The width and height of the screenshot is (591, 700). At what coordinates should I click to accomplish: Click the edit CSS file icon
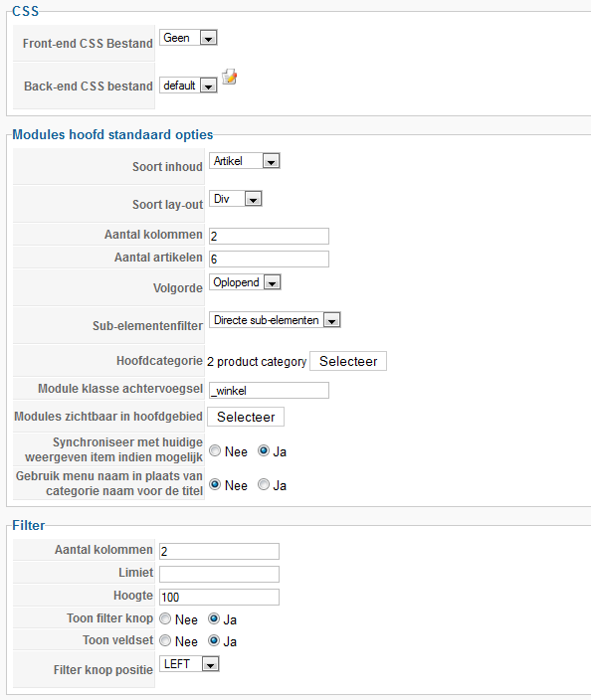pyautogui.click(x=230, y=77)
